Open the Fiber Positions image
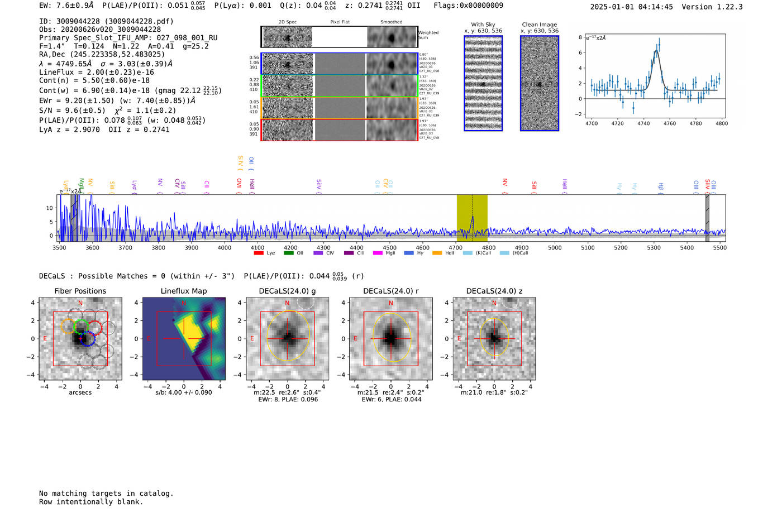This screenshot has width=782, height=532. point(80,338)
